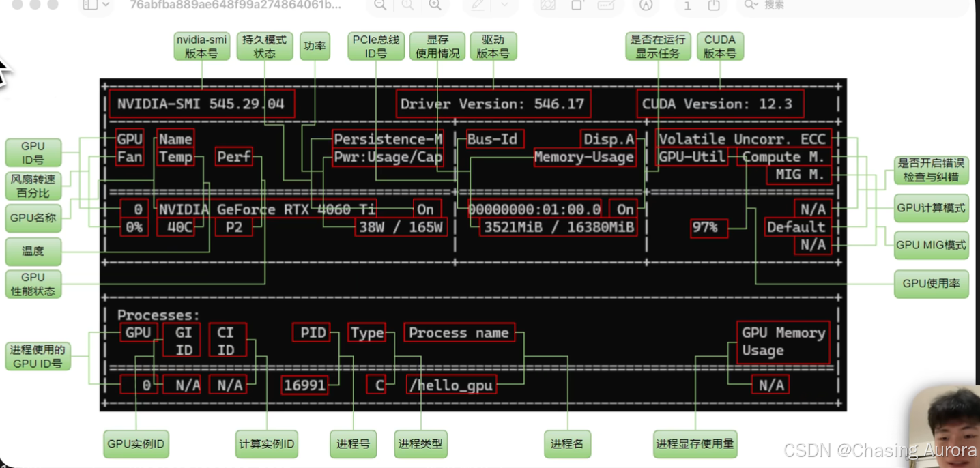Click the 'CUDA版本号' label
The height and width of the screenshot is (468, 980).
tap(720, 46)
